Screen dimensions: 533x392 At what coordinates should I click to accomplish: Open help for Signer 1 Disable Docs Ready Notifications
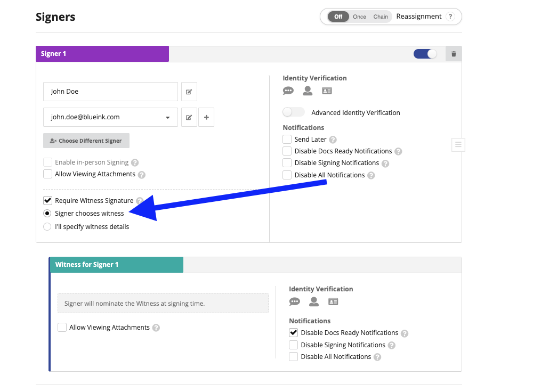pos(398,151)
